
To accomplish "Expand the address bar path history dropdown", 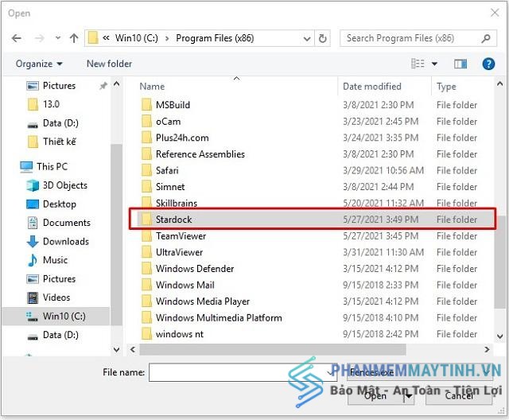I will (x=307, y=39).
